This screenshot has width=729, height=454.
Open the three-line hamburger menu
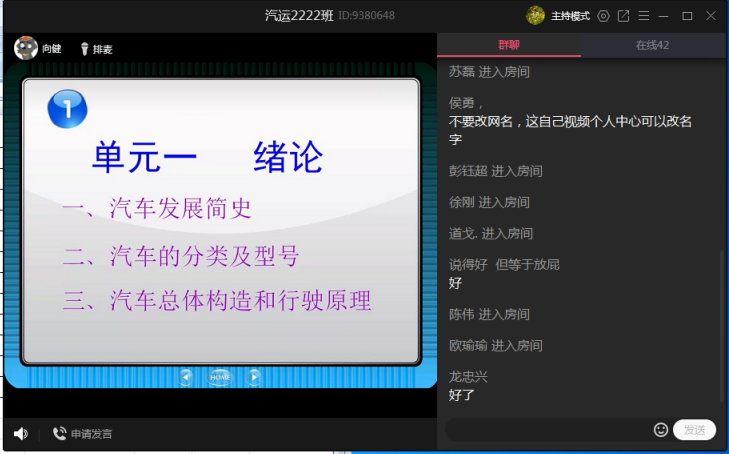click(643, 16)
